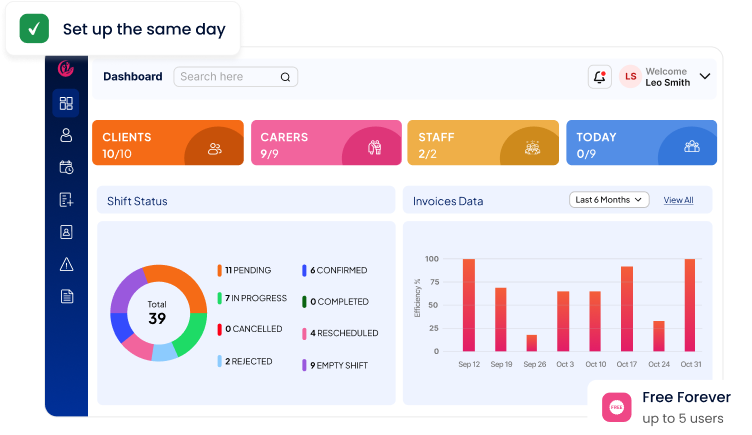Open the CLIENTS 10/10 card

(x=168, y=142)
